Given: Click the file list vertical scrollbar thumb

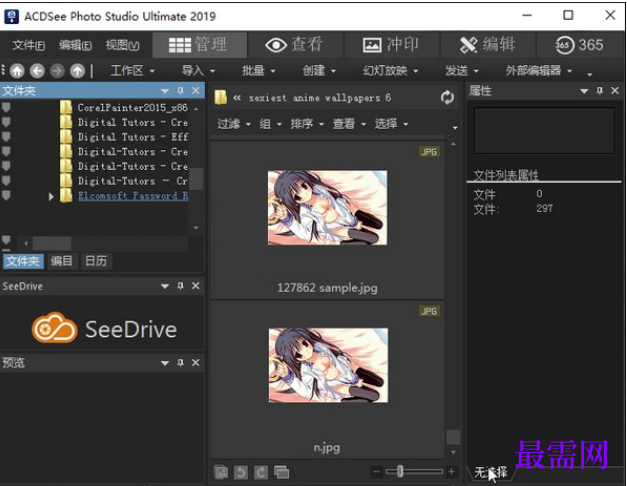Looking at the screenshot, I should tap(453, 437).
